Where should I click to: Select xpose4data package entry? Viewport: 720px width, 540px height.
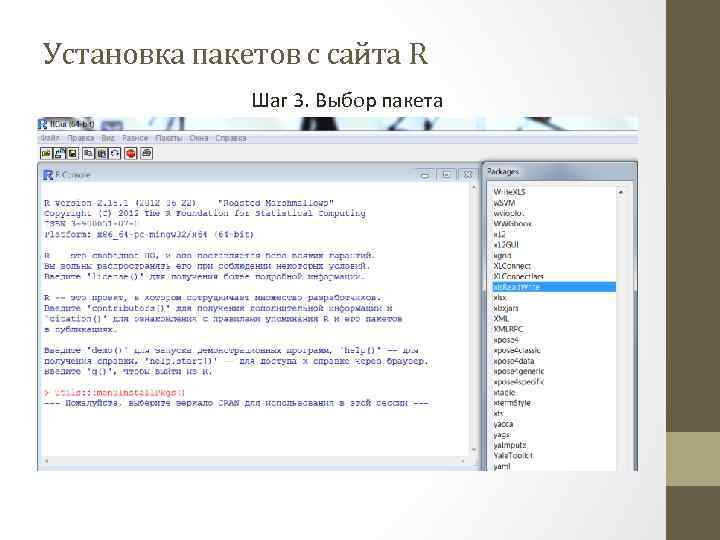(x=514, y=361)
